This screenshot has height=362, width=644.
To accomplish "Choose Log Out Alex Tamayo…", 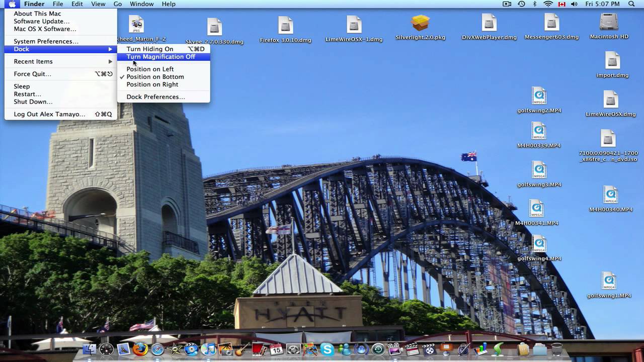I will coord(61,114).
